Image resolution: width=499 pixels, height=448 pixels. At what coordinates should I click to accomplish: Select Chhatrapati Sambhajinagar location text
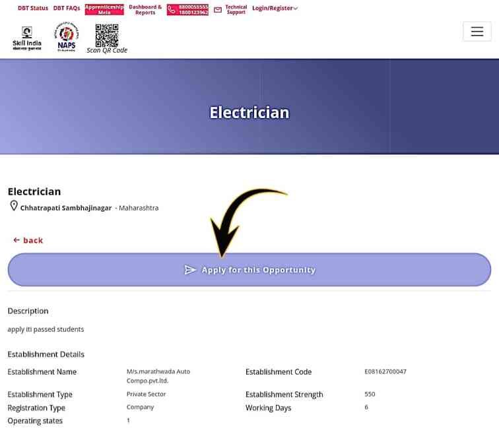tap(66, 208)
